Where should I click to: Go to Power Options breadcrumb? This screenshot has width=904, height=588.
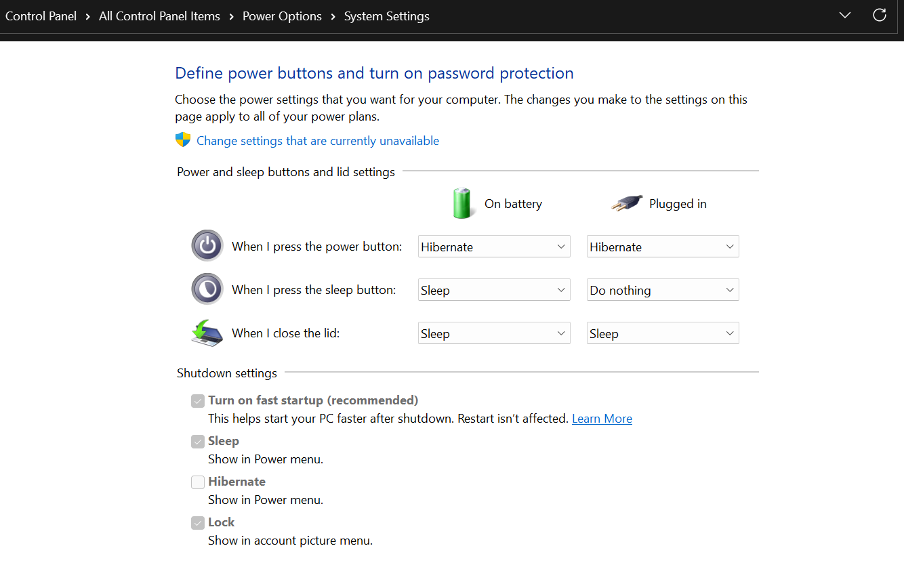coord(282,16)
